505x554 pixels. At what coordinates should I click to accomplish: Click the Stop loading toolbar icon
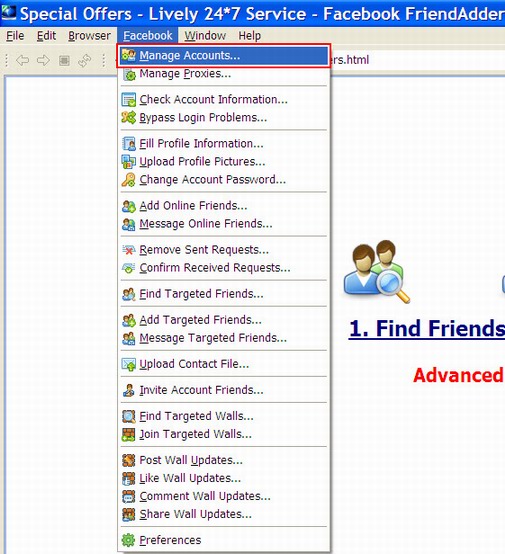[x=64, y=60]
